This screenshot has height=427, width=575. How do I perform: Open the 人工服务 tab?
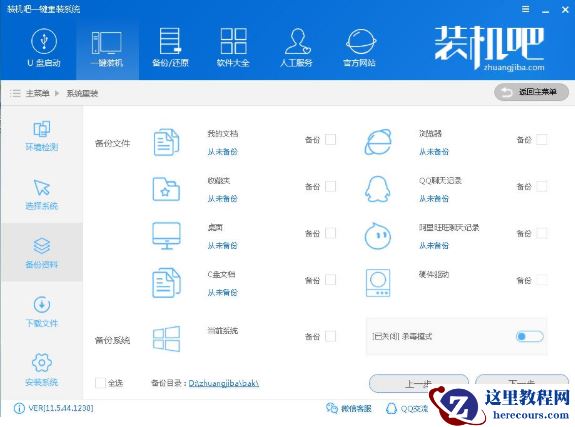(296, 48)
